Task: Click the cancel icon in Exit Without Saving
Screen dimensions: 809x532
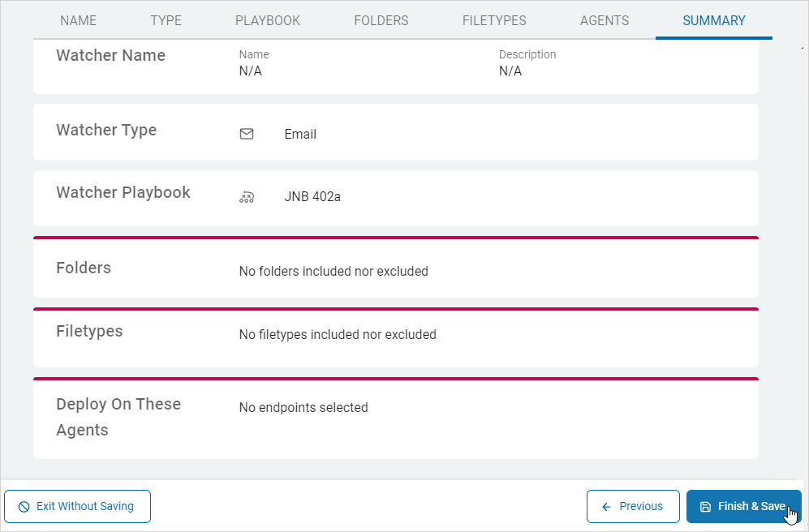Action: click(24, 506)
